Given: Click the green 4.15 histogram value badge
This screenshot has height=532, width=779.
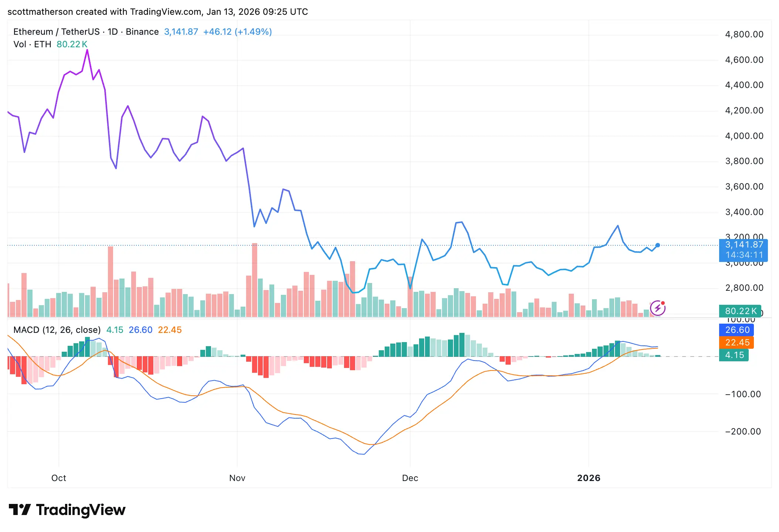Looking at the screenshot, I should point(734,355).
